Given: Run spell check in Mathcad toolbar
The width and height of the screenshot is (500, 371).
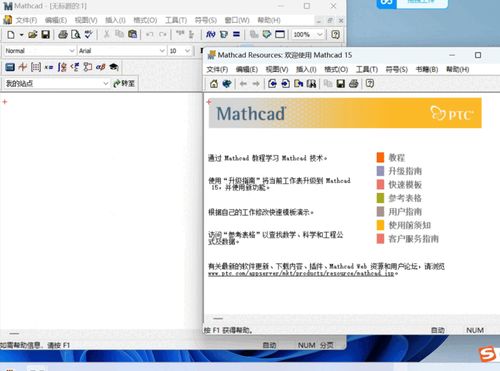Looking at the screenshot, I should click(x=88, y=34).
